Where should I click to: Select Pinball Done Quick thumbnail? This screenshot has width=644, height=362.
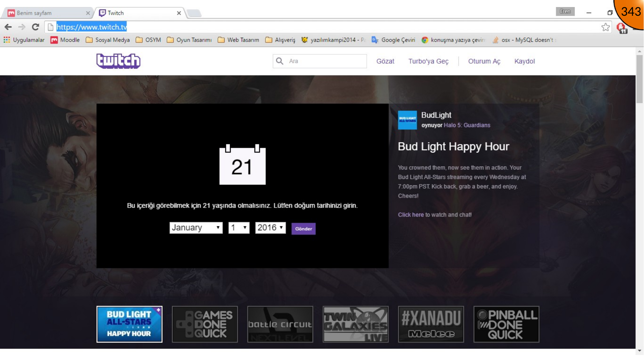pyautogui.click(x=507, y=324)
